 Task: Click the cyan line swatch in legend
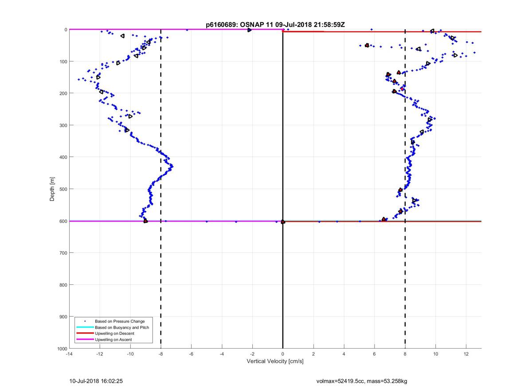point(85,327)
